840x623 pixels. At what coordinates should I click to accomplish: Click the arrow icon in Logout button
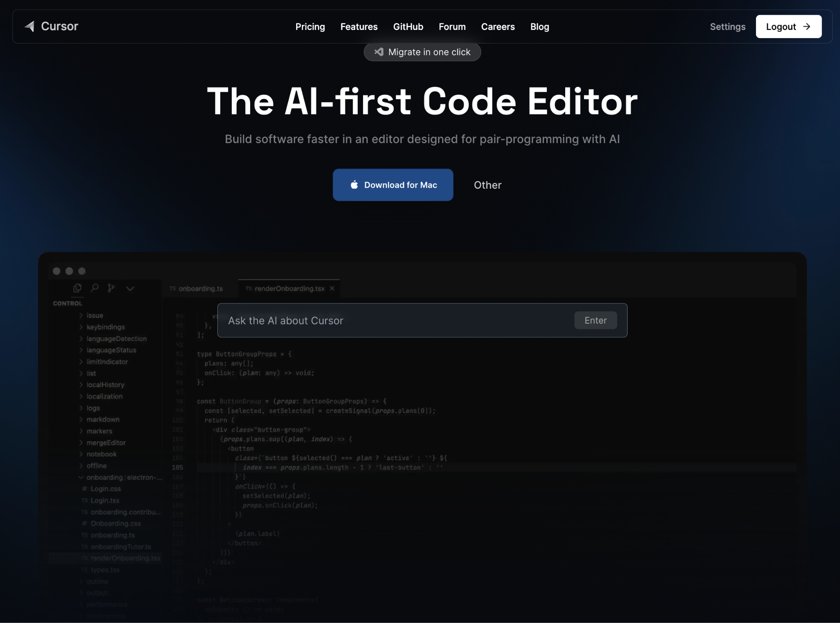coord(806,26)
